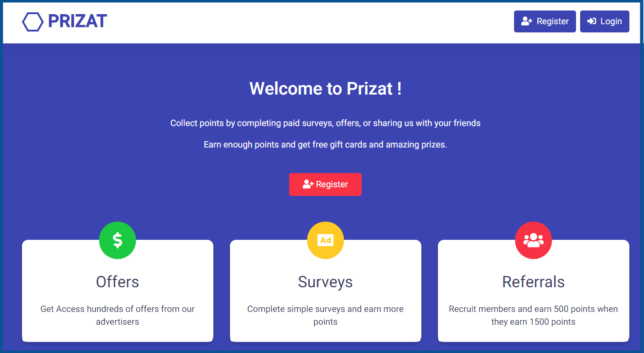Screen dimensions: 644x353
Task: Click the sign-in arrow icon on Login button
Action: click(592, 21)
